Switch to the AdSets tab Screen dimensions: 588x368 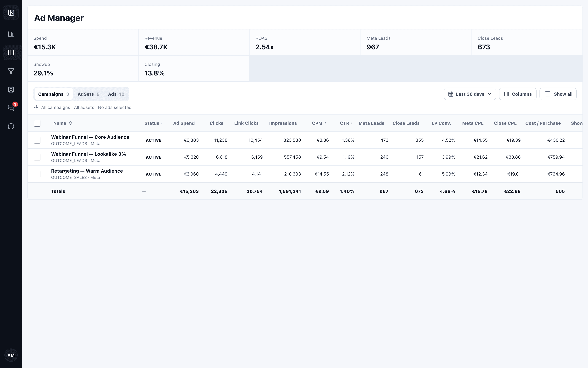click(x=88, y=94)
